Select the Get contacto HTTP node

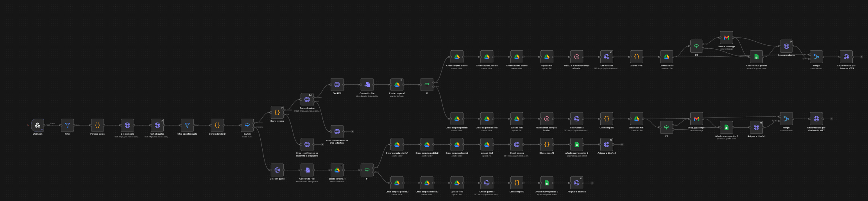[127, 125]
